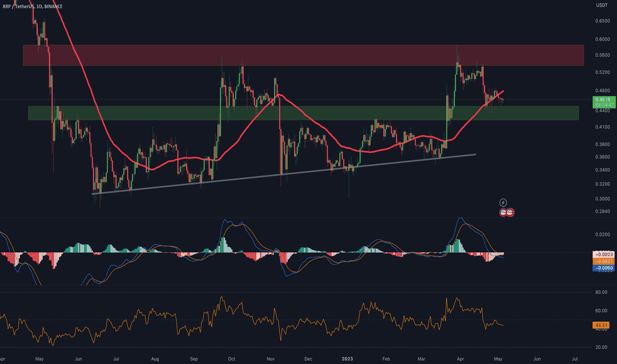
Task: Click the 0.4100 price axis label
Action: point(602,127)
